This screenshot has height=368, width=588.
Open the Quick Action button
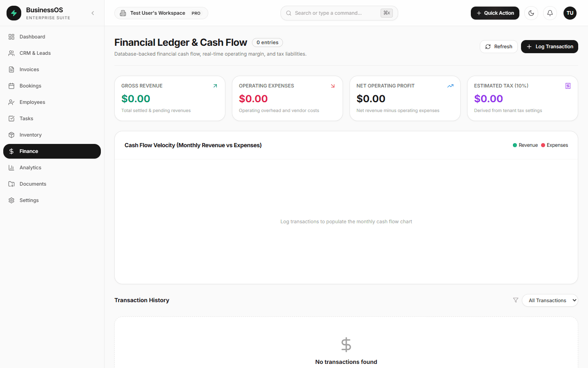[x=495, y=13]
